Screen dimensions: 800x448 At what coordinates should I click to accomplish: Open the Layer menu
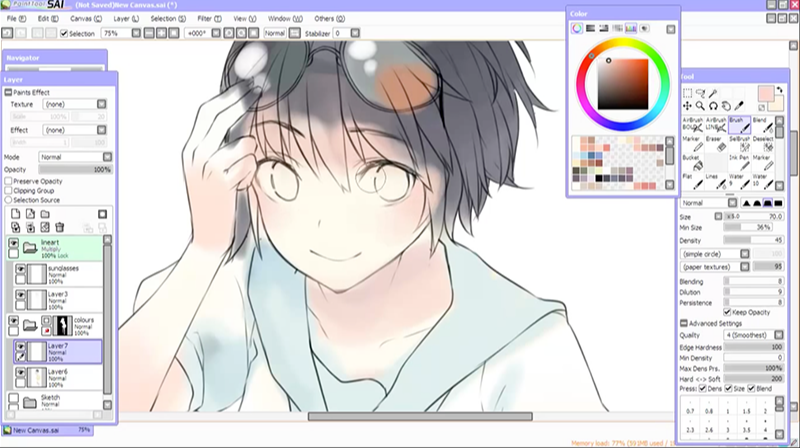coord(126,19)
